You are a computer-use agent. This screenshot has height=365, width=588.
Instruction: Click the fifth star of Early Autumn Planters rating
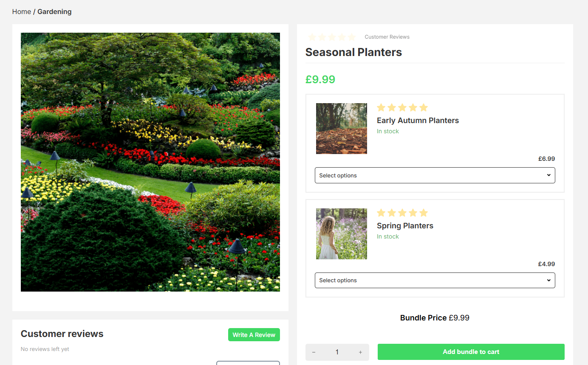coord(424,107)
